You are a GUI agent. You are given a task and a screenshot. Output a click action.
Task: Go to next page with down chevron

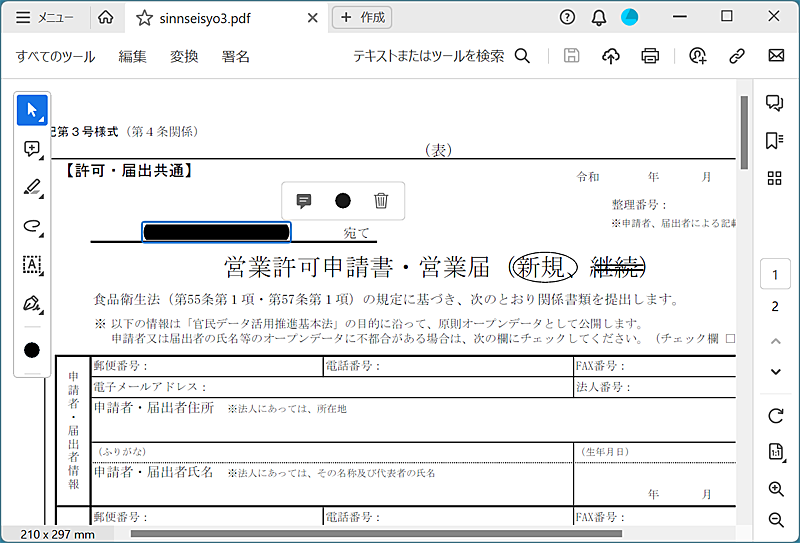pyautogui.click(x=775, y=372)
